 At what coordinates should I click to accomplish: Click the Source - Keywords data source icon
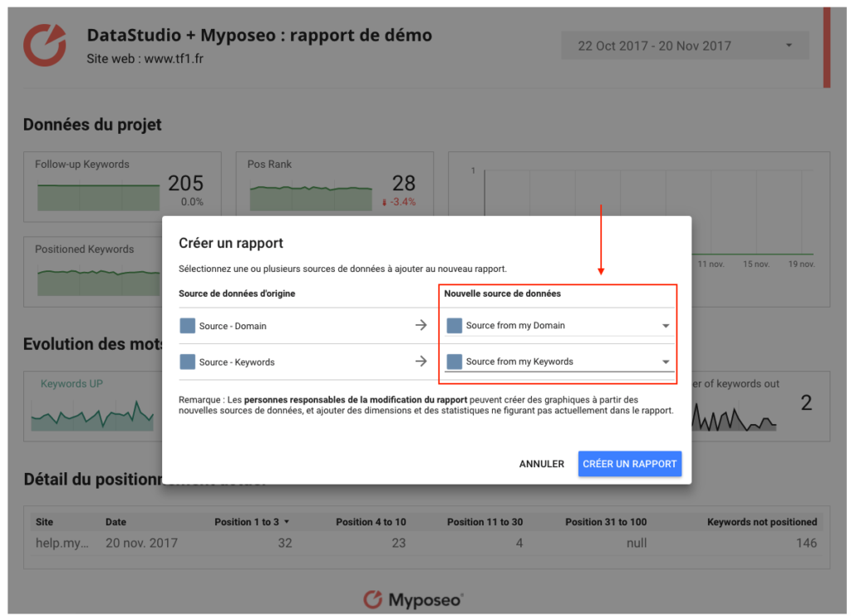(x=187, y=362)
